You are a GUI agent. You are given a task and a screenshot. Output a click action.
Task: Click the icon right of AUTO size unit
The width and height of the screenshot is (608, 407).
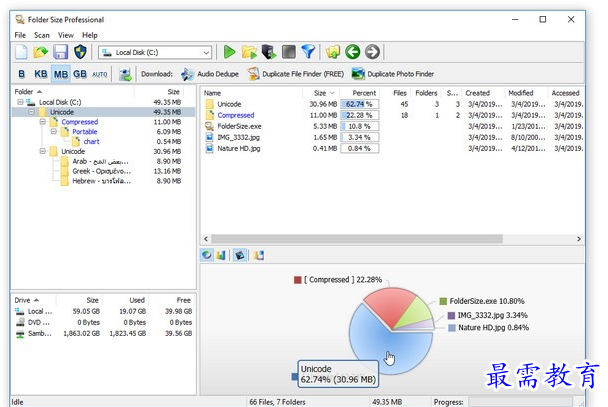(125, 74)
